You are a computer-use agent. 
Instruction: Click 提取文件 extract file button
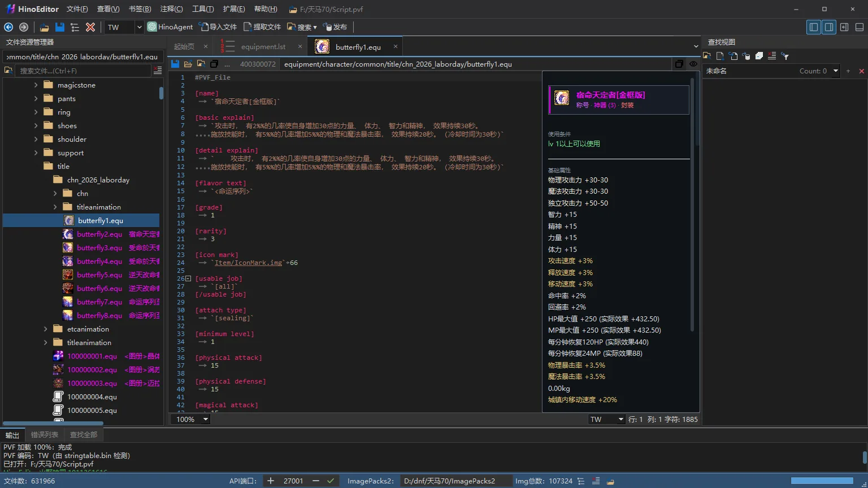tap(262, 27)
